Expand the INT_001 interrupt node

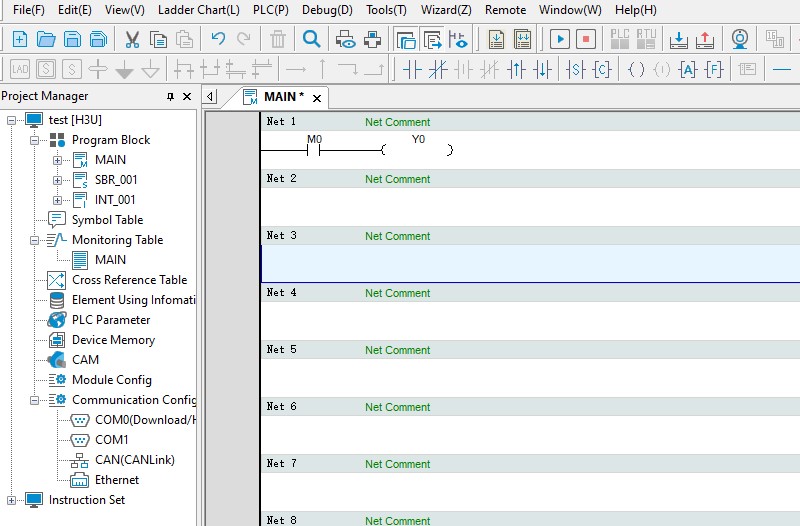pyautogui.click(x=57, y=200)
